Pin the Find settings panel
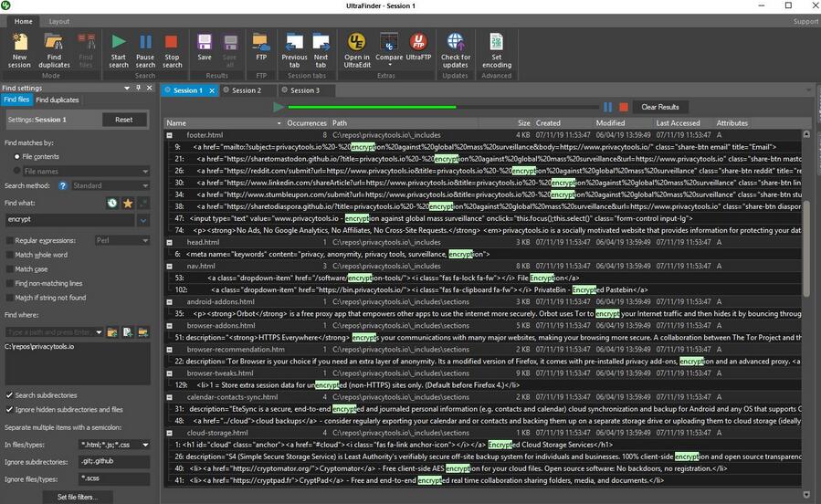The height and width of the screenshot is (504, 821). [138, 88]
